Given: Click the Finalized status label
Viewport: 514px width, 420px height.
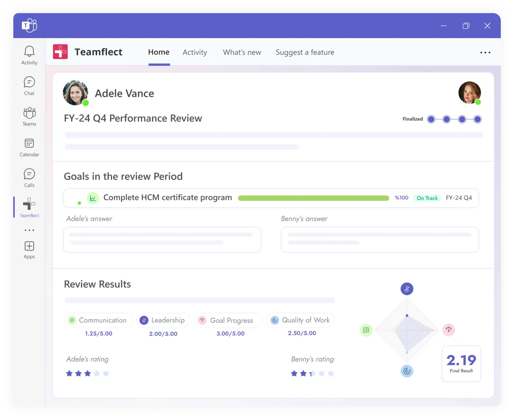Looking at the screenshot, I should point(413,119).
